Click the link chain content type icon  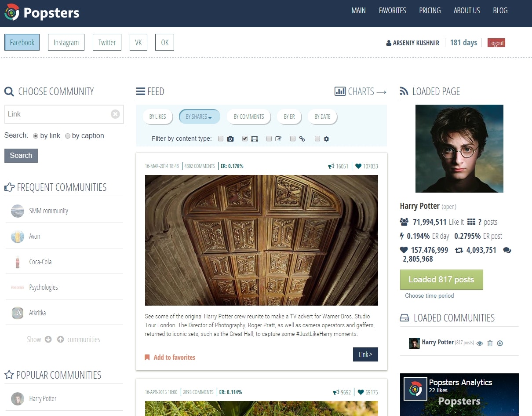coord(302,139)
